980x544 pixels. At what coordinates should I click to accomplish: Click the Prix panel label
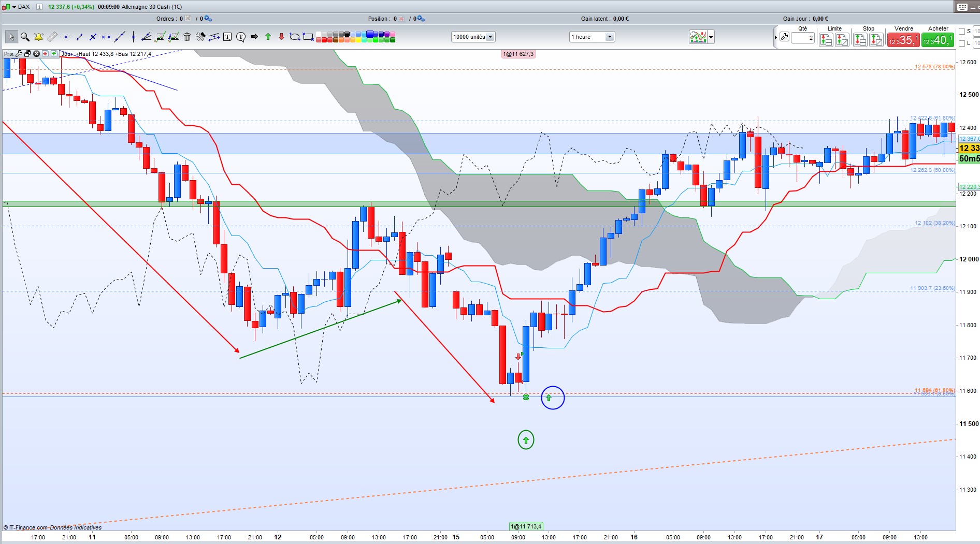[x=9, y=54]
